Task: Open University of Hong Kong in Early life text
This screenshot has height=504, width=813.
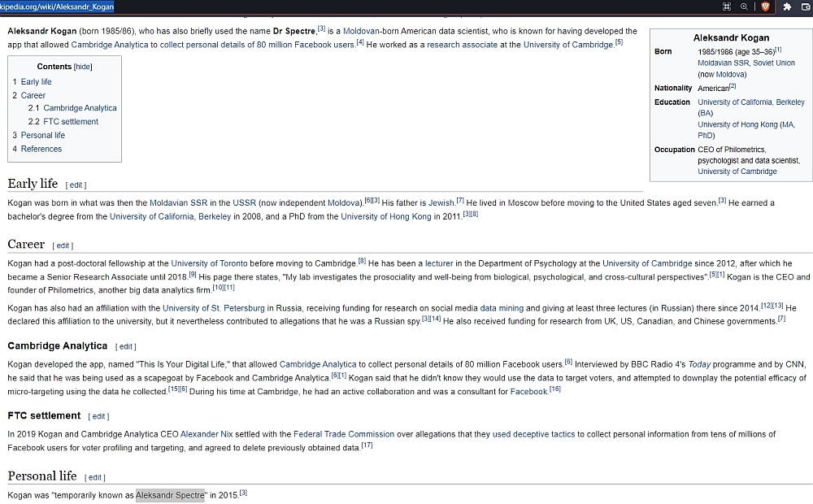Action: point(385,216)
